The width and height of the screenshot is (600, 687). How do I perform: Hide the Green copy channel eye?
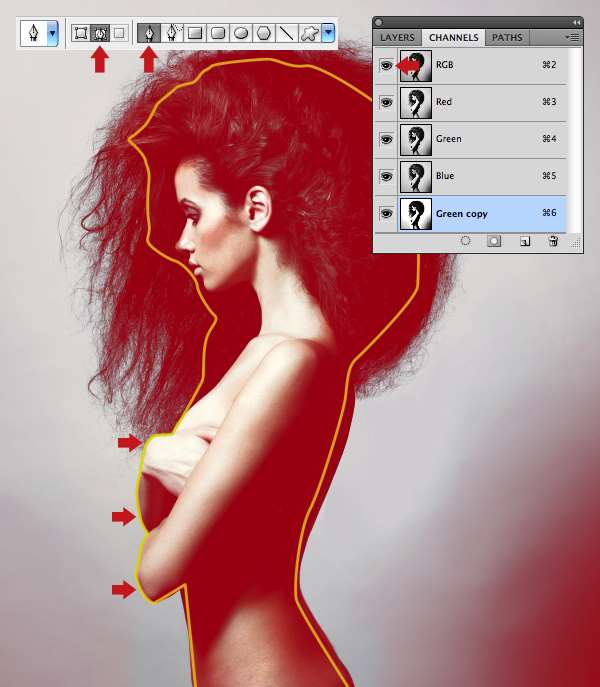point(386,214)
